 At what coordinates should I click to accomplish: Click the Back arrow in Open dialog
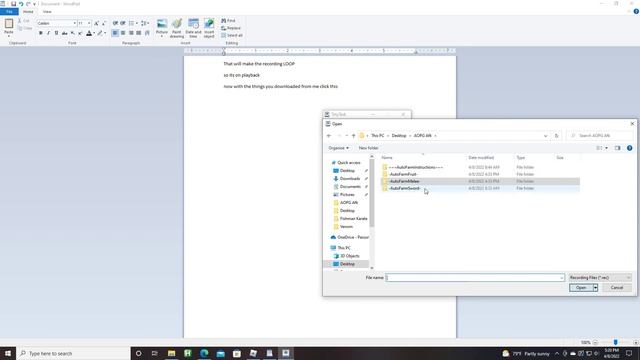(x=329, y=136)
